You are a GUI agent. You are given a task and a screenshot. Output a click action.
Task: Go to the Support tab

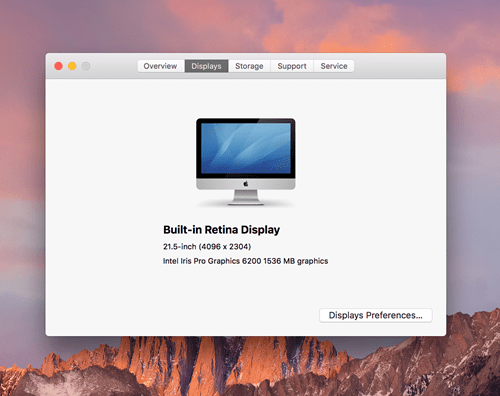tap(292, 66)
